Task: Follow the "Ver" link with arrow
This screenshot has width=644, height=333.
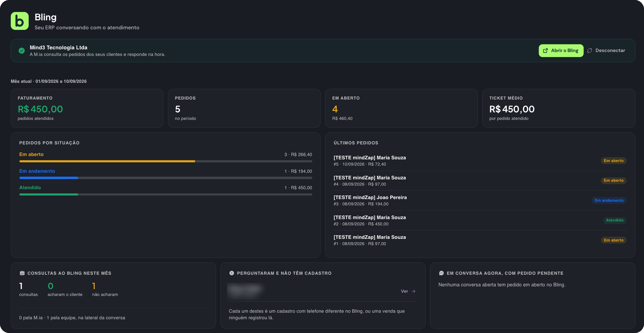Action: pyautogui.click(x=408, y=291)
